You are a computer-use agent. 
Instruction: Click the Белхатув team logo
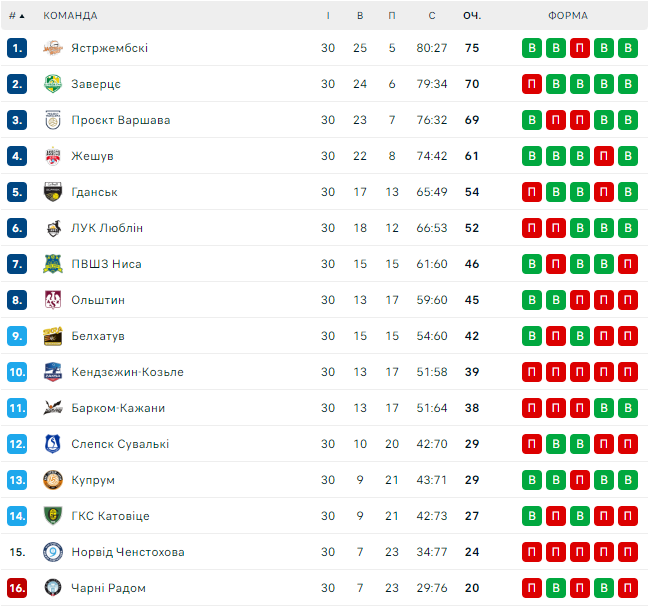pyautogui.click(x=53, y=336)
